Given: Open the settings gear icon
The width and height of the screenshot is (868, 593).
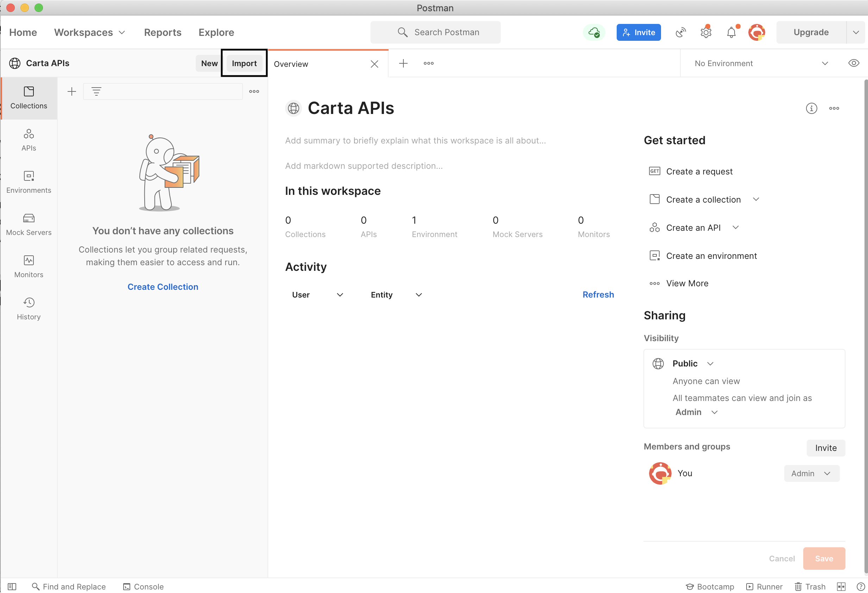Looking at the screenshot, I should coord(706,32).
